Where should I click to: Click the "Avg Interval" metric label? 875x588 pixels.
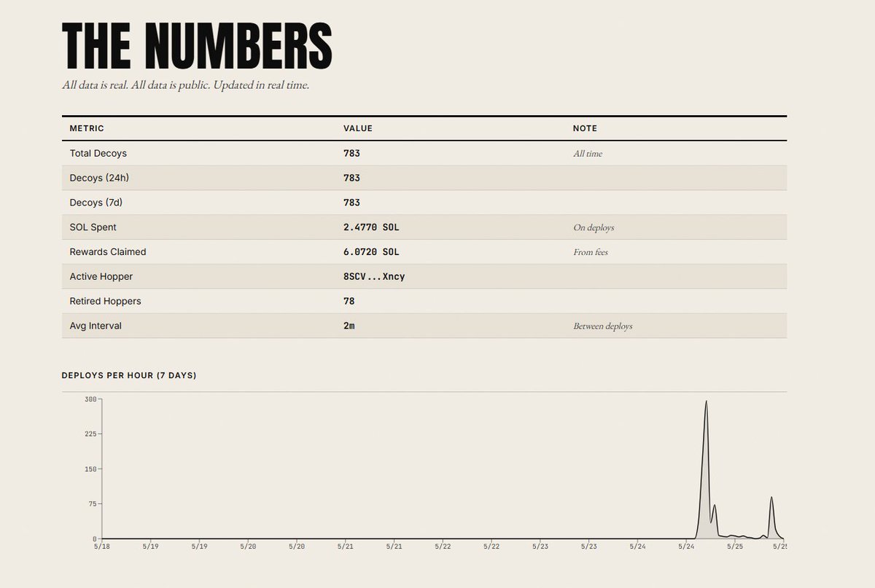tap(96, 326)
